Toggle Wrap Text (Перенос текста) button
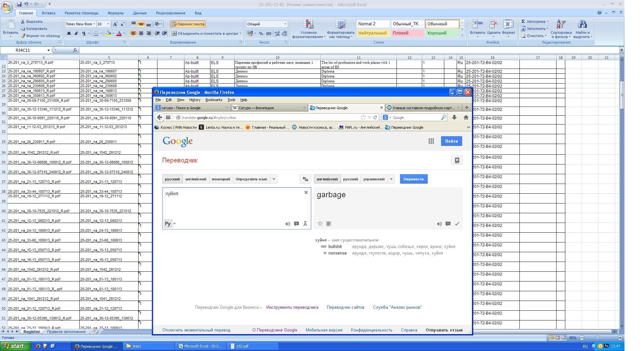 point(188,24)
